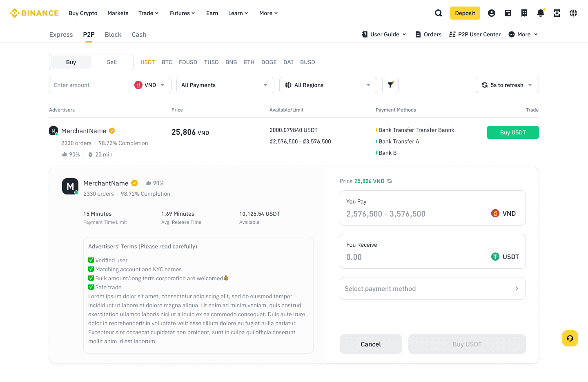Viewport: 588px width, 382px height.
Task: Click the filter funnel icon
Action: coord(390,85)
